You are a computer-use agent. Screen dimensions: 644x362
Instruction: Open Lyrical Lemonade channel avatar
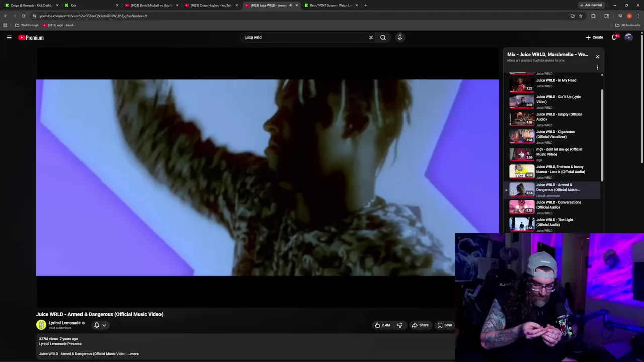pos(41,325)
